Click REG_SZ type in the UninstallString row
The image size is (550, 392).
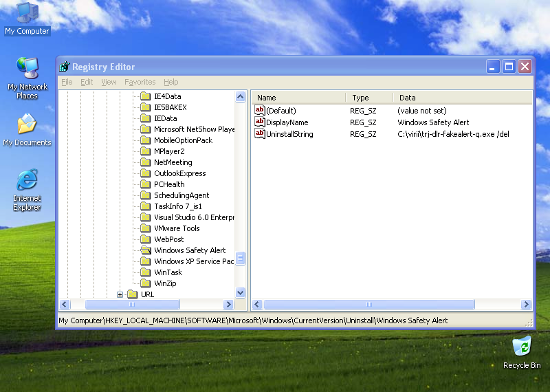click(x=363, y=134)
